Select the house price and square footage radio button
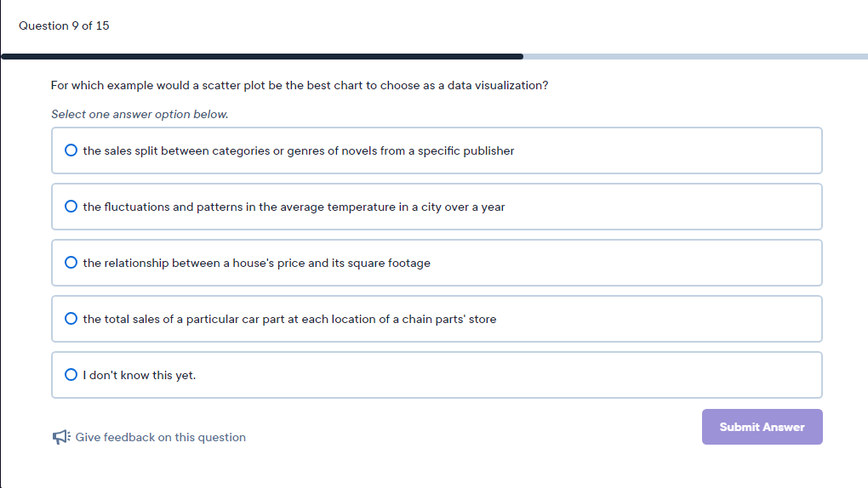868x488 pixels. 71,263
